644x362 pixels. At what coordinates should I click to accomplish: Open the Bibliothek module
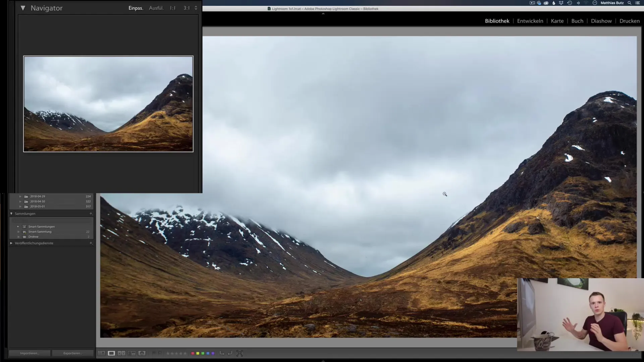click(497, 21)
